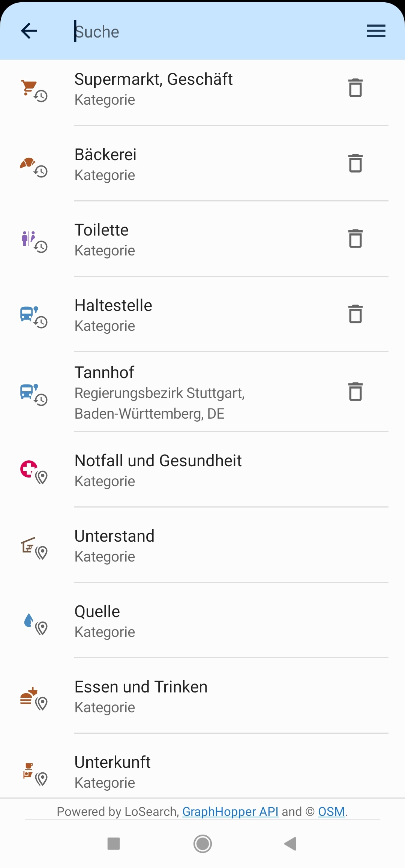Tap the back arrow in search bar
Viewport: 405px width, 868px height.
pos(29,31)
